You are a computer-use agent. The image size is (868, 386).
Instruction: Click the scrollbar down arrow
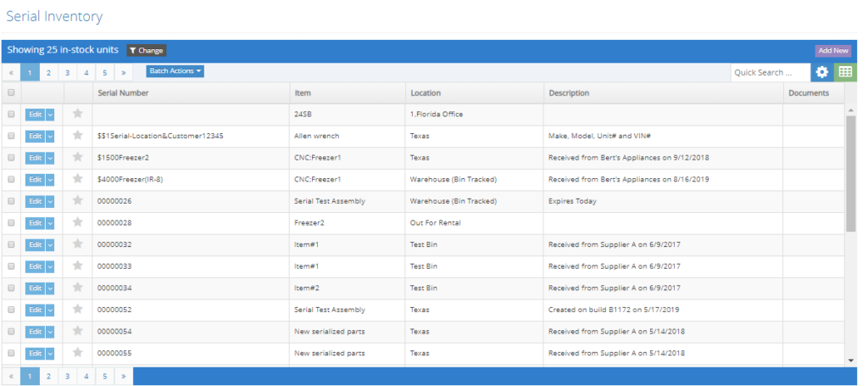pos(851,361)
